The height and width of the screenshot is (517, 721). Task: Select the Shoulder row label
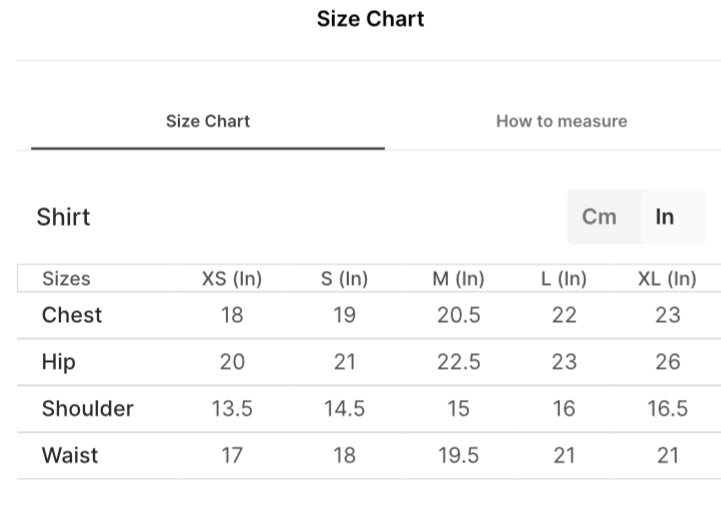tap(87, 408)
